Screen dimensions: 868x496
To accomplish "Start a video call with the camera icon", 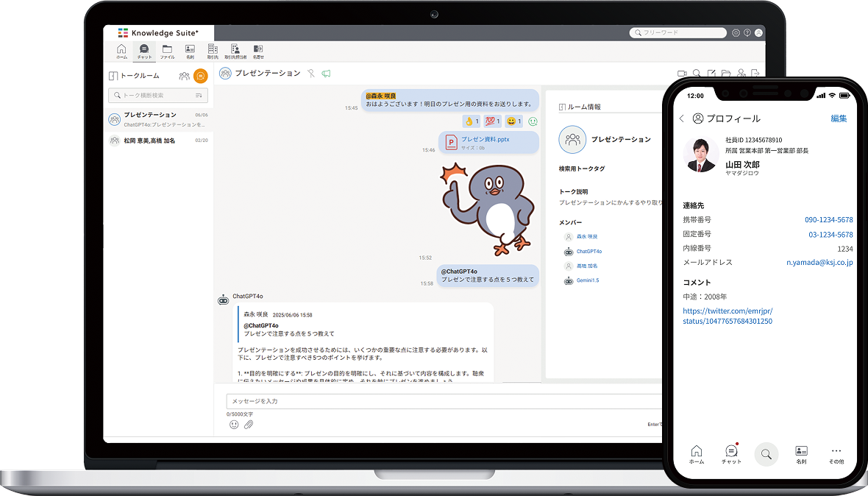I will coord(681,74).
